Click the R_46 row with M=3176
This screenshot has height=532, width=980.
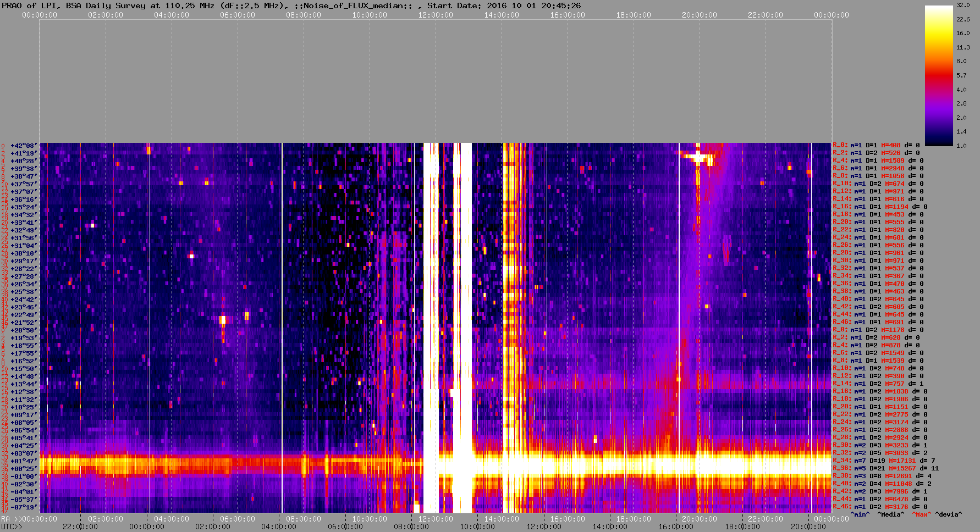pos(880,507)
